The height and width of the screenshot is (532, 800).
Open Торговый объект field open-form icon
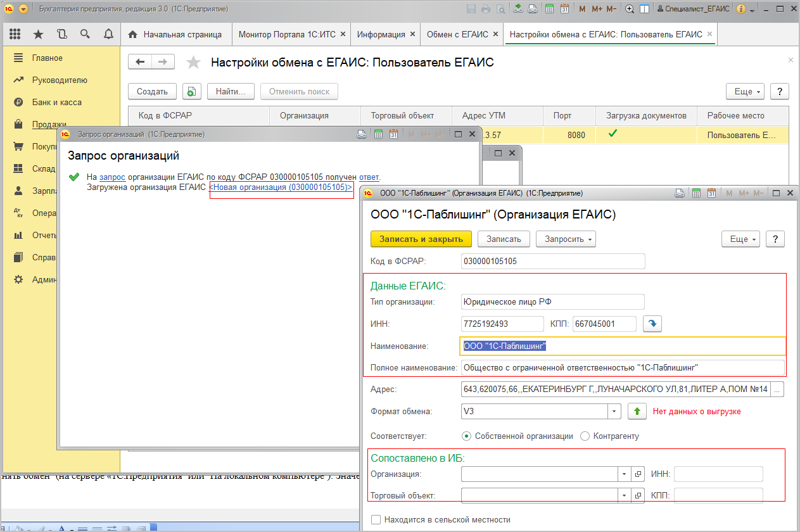638,495
